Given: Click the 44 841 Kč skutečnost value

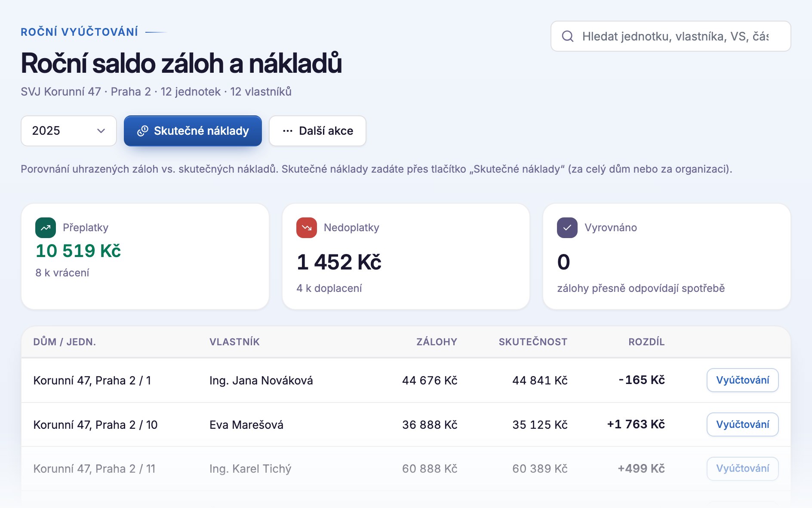Looking at the screenshot, I should pos(540,381).
